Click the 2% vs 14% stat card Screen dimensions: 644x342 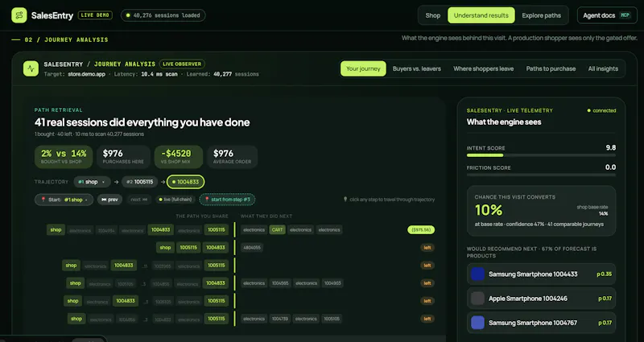pos(64,156)
